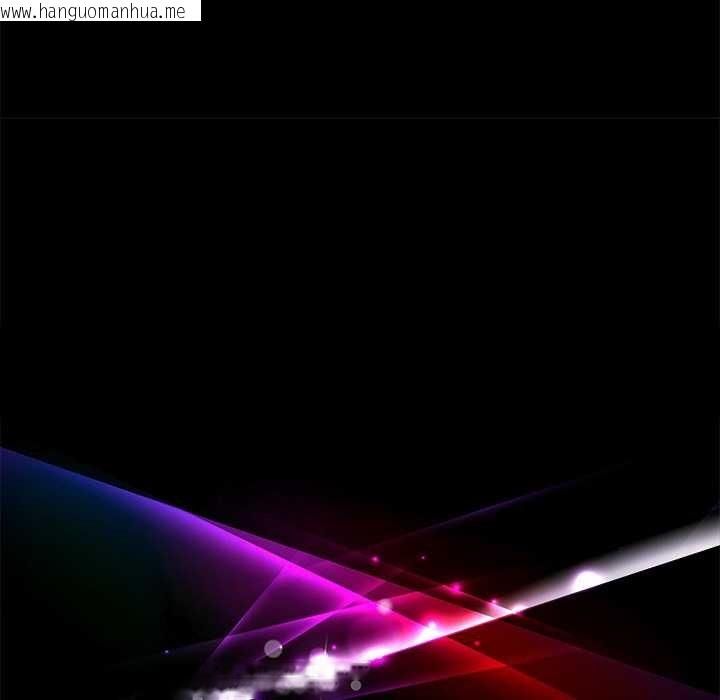Click the small grey circle near bottom
The image size is (720, 700).
(x=273, y=649)
